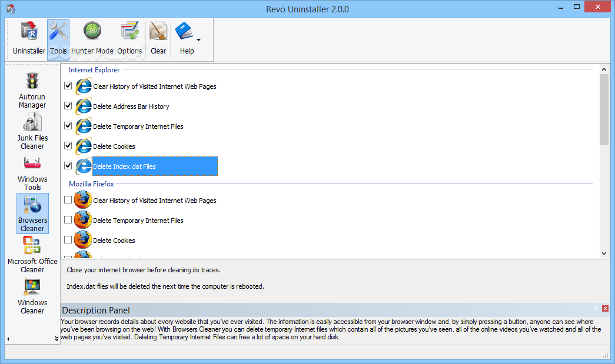
Task: Check Firefox Delete Temporary Internet Files
Action: pos(68,219)
